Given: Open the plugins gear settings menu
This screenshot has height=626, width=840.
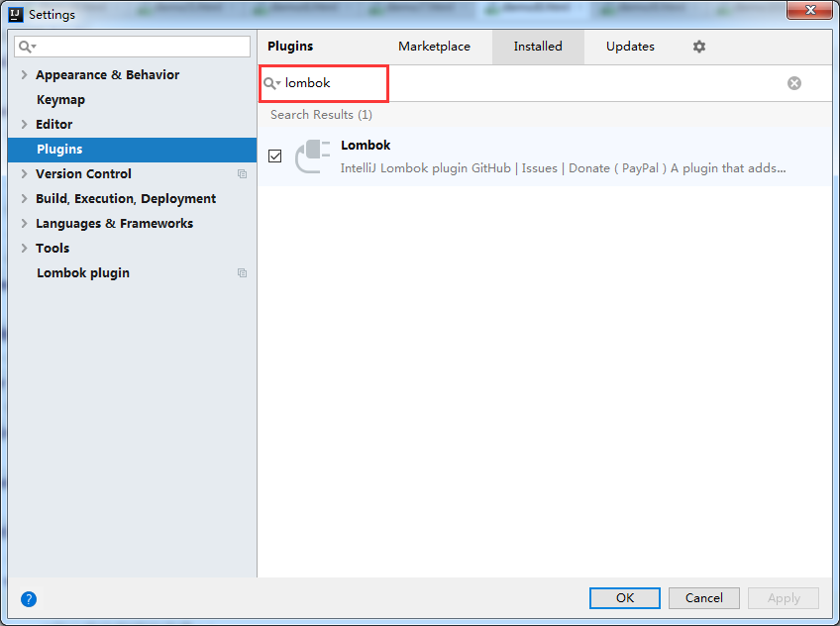Looking at the screenshot, I should click(698, 47).
